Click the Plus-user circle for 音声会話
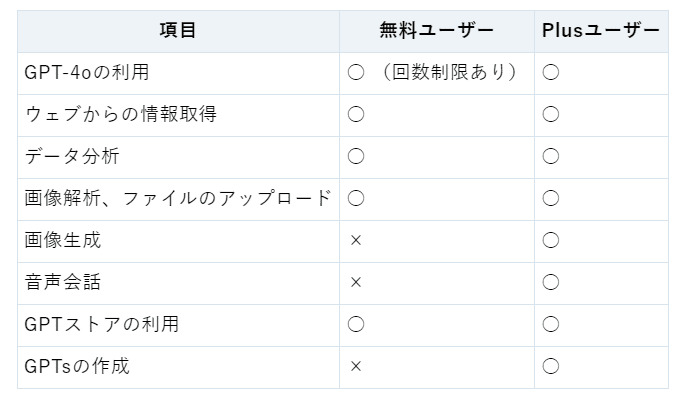 (x=551, y=282)
